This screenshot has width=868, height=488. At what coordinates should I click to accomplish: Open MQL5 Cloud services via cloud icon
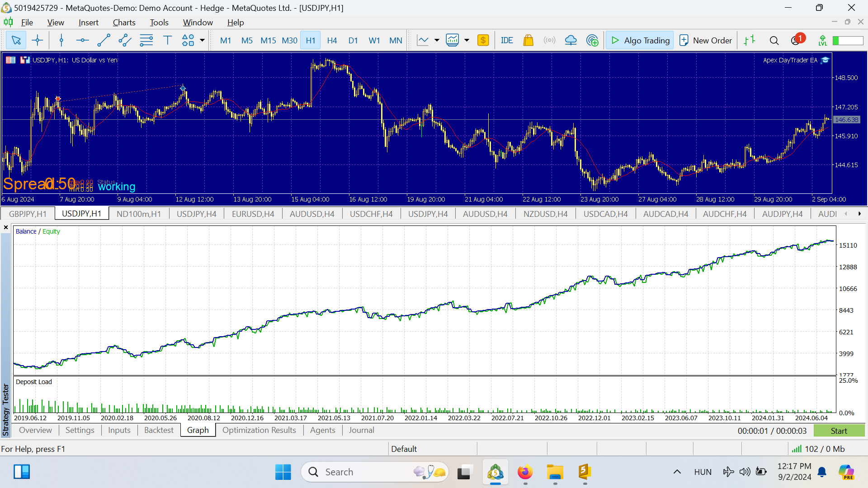tap(571, 40)
